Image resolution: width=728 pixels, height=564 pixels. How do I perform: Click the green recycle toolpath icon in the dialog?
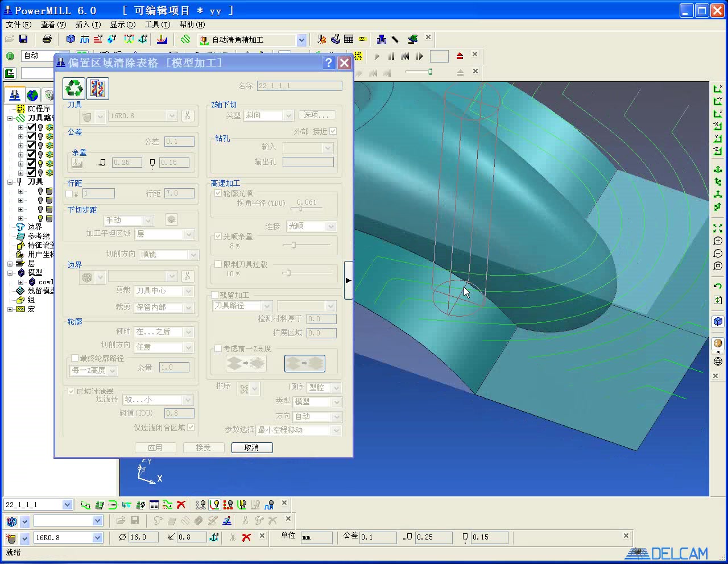coord(74,89)
